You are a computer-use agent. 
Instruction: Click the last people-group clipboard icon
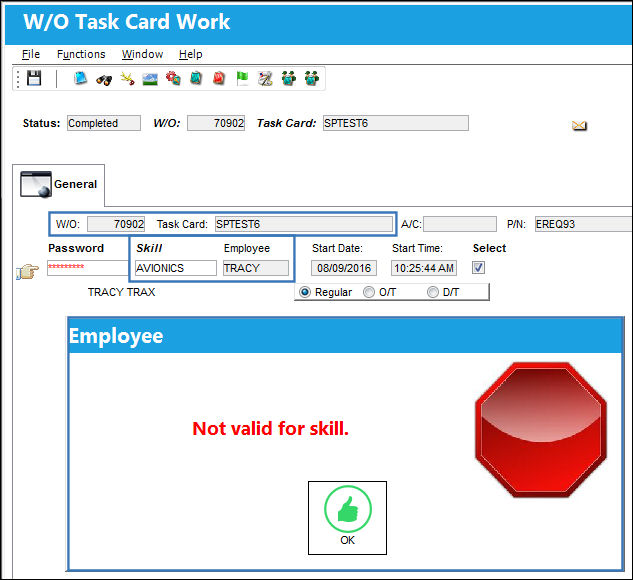click(x=312, y=78)
